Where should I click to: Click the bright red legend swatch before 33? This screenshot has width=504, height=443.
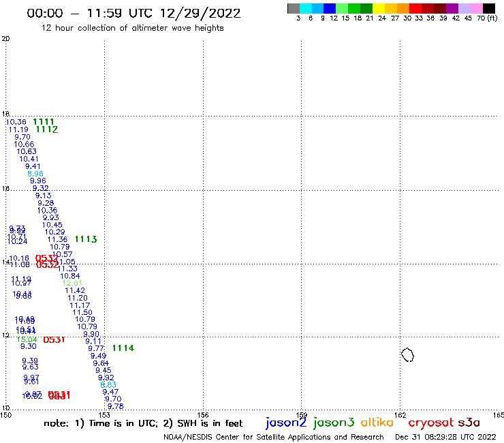(415, 8)
